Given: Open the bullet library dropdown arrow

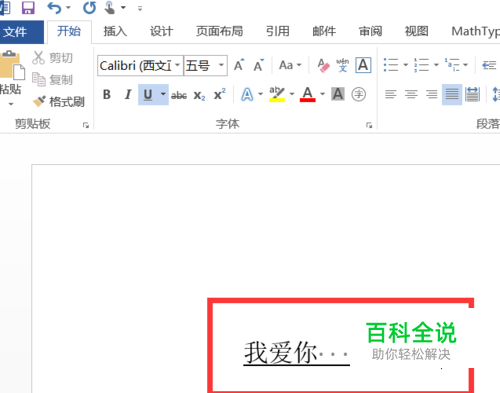Looking at the screenshot, I should (x=406, y=65).
